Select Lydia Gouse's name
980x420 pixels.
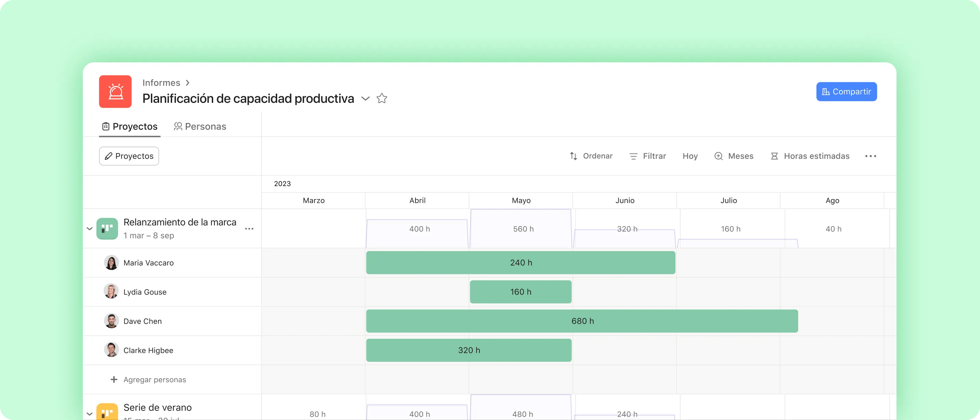145,292
